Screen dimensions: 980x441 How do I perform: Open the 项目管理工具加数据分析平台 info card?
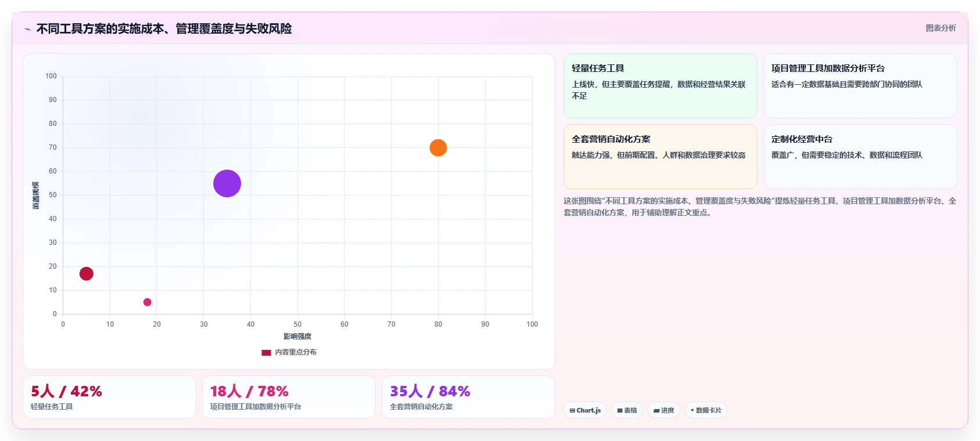(860, 86)
